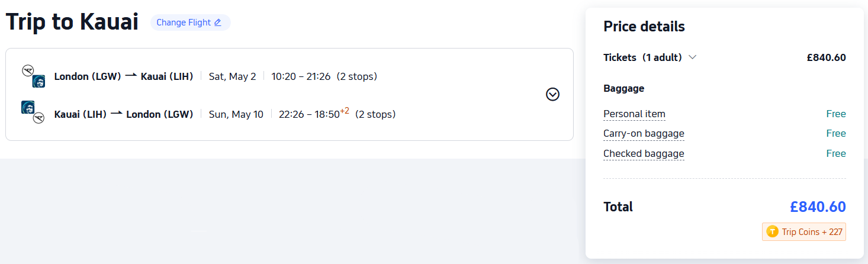The image size is (868, 264).
Task: Expand the Tickets (1 adult) price breakdown
Action: (692, 57)
